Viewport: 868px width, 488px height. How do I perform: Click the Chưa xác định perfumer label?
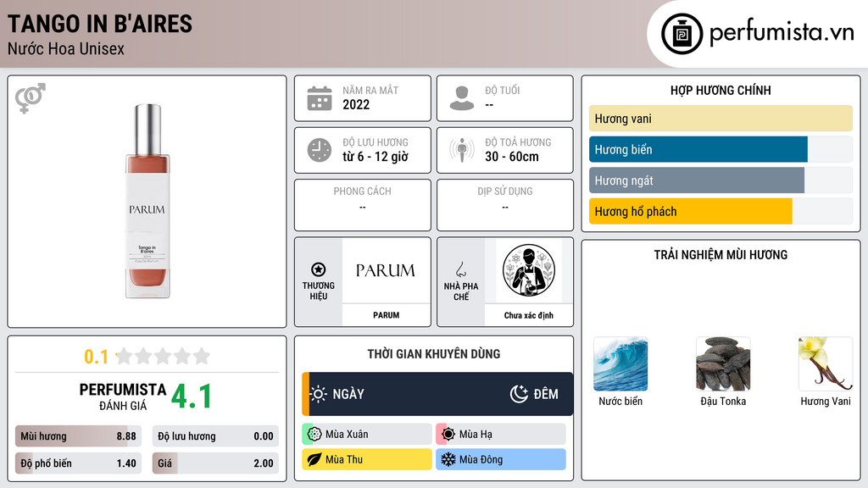529,315
